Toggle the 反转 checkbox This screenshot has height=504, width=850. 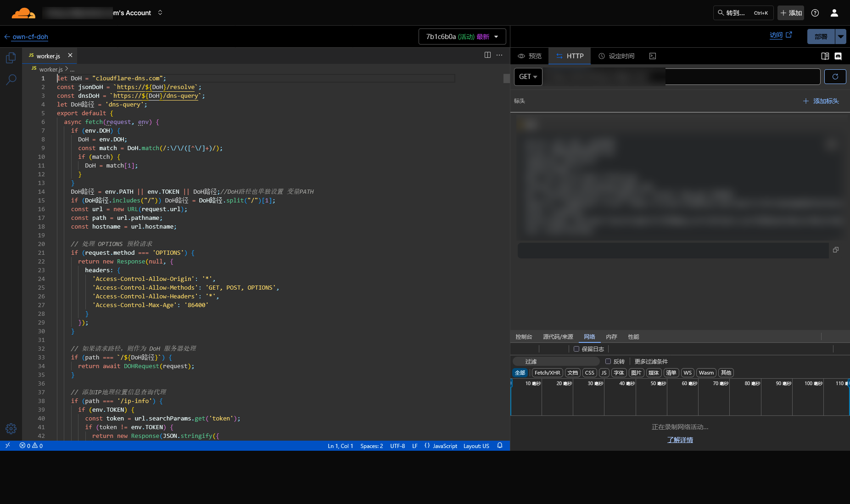(608, 361)
